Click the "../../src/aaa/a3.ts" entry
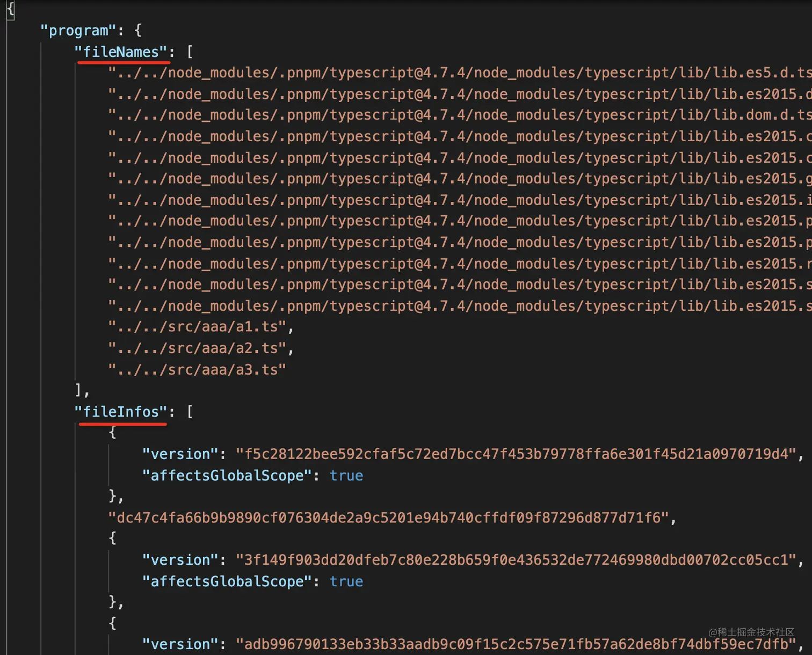The image size is (812, 655). click(x=197, y=370)
